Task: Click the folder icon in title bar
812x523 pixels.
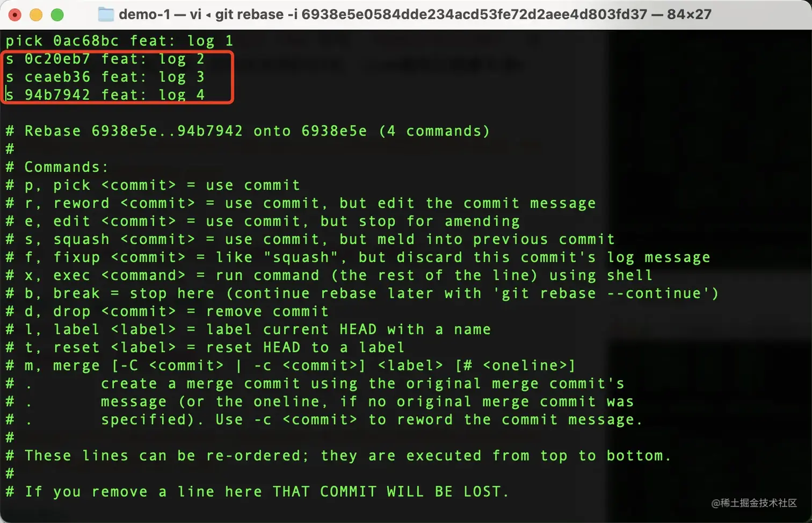Action: (106, 14)
